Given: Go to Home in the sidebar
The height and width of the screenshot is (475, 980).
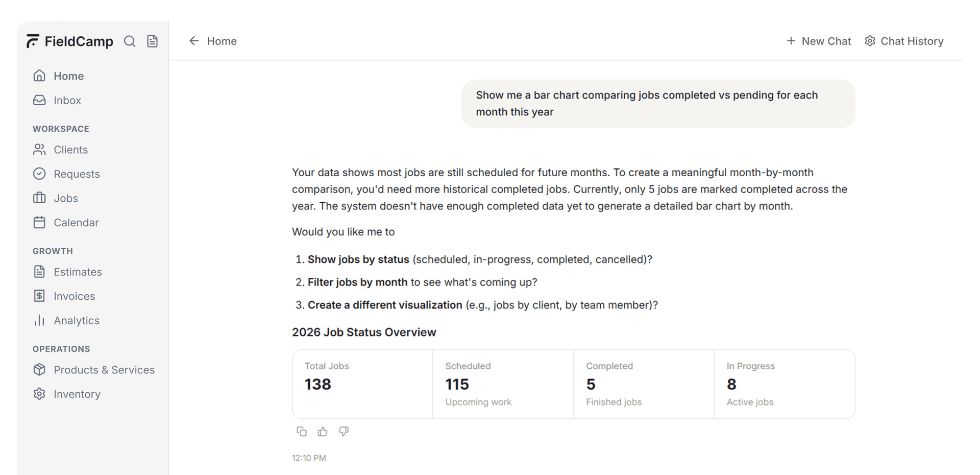Looking at the screenshot, I should pos(68,76).
